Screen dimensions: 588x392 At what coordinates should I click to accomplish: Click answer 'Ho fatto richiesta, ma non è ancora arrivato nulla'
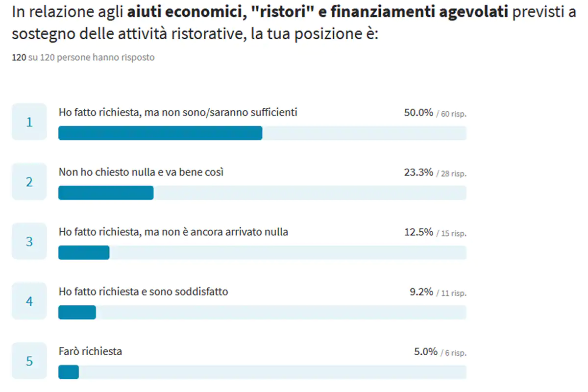(x=173, y=232)
